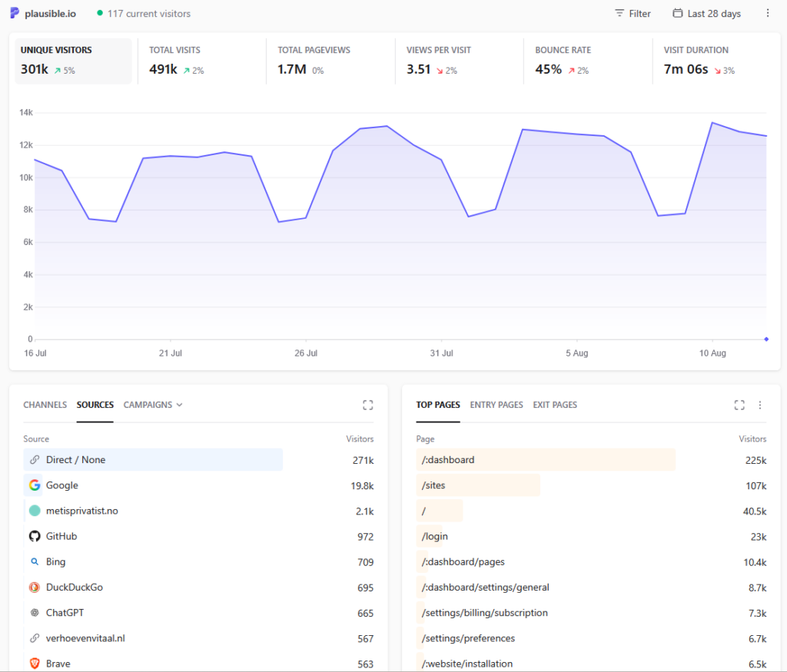Click the 5 Aug axis label

click(x=576, y=353)
